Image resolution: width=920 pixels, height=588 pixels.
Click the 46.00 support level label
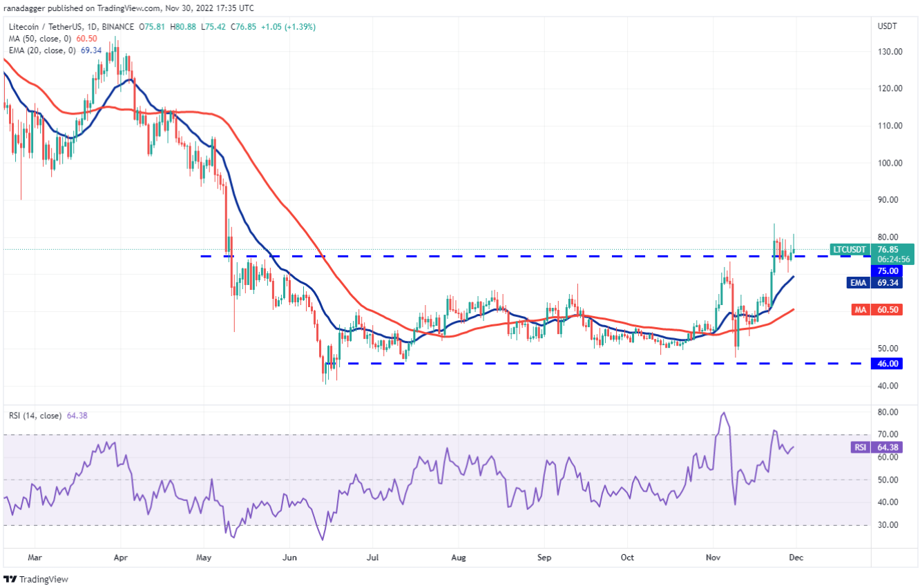coord(888,364)
